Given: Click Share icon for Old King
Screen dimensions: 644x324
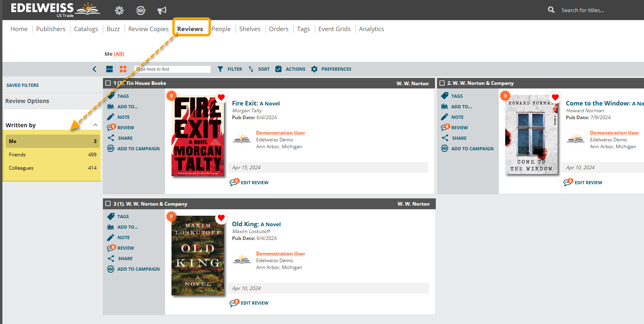Looking at the screenshot, I should (111, 258).
